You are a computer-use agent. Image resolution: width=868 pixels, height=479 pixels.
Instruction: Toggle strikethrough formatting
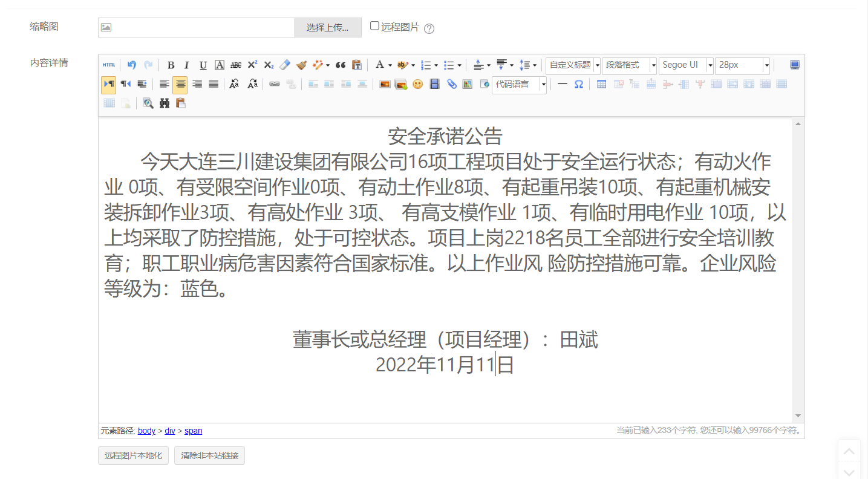point(236,65)
